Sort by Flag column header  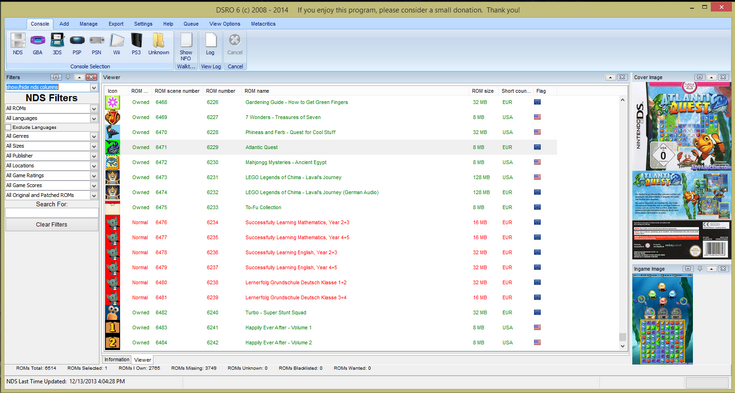click(x=545, y=91)
